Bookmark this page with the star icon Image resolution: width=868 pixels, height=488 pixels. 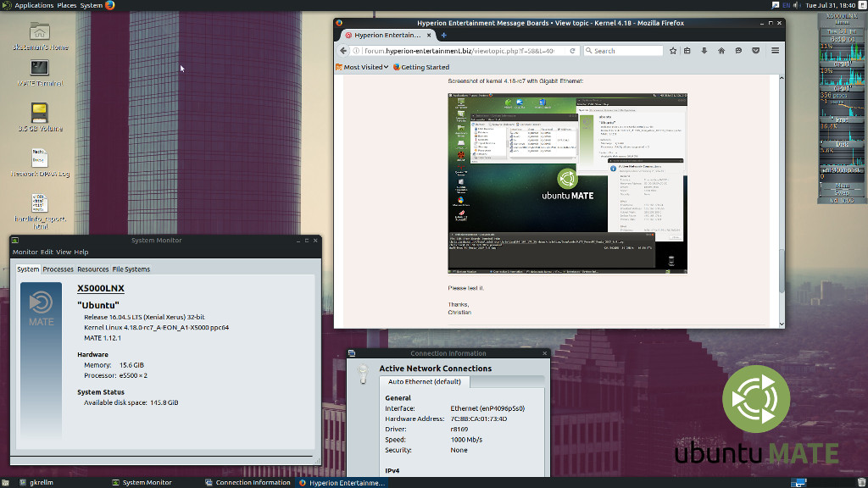pos(672,50)
